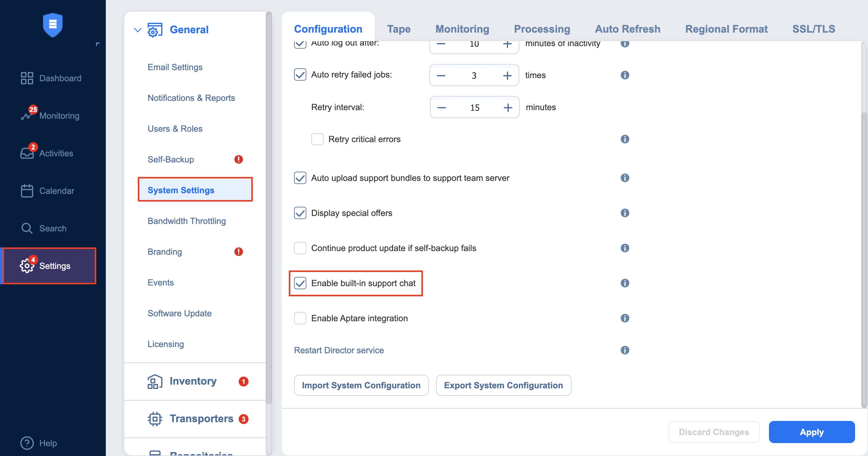868x456 pixels.
Task: Switch to the Auto Refresh tab
Action: 627,29
